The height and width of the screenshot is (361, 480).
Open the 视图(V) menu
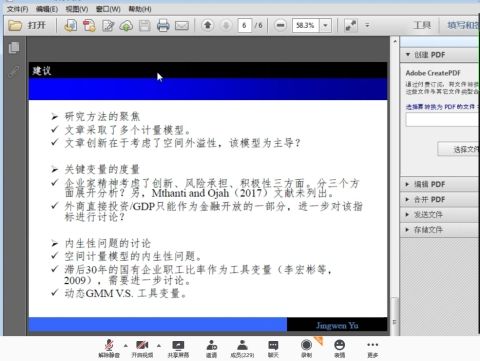tap(77, 9)
